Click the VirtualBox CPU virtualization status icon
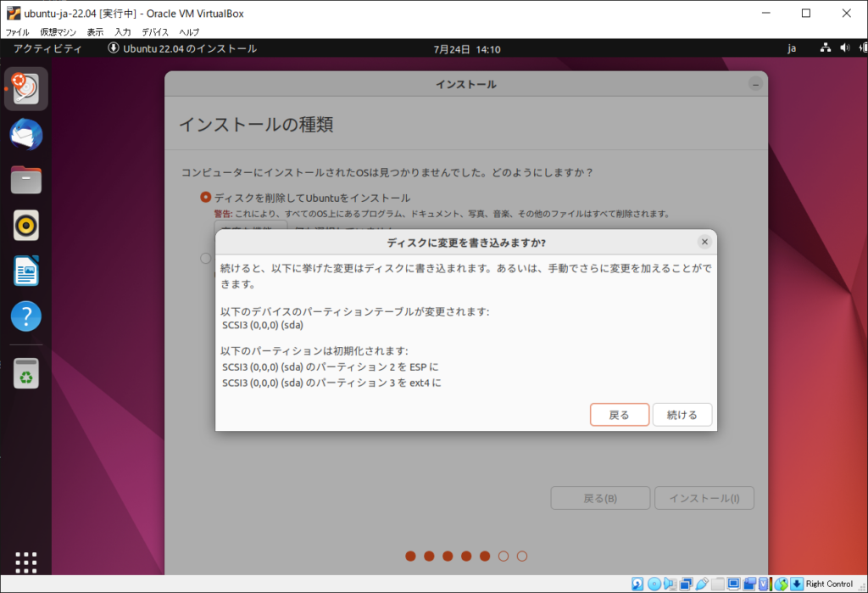This screenshot has width=868, height=593. [x=765, y=584]
